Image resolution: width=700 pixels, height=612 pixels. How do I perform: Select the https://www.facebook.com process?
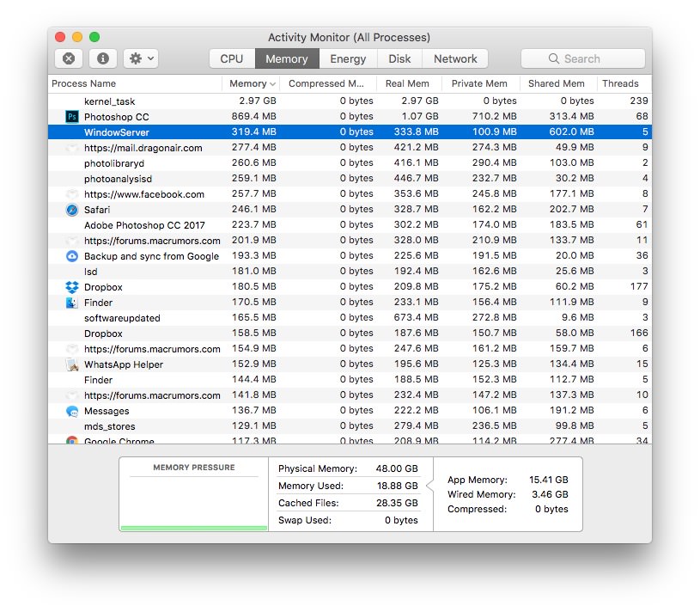(x=144, y=194)
